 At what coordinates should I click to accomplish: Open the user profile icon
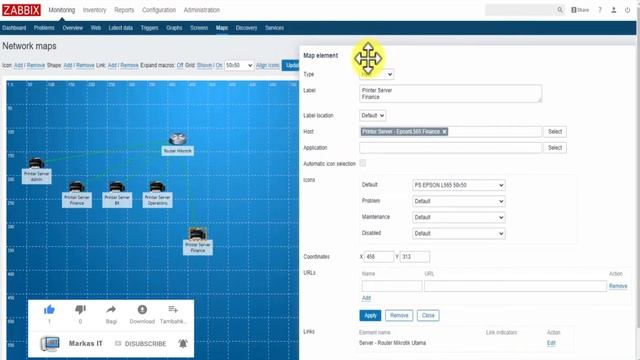pos(613,10)
